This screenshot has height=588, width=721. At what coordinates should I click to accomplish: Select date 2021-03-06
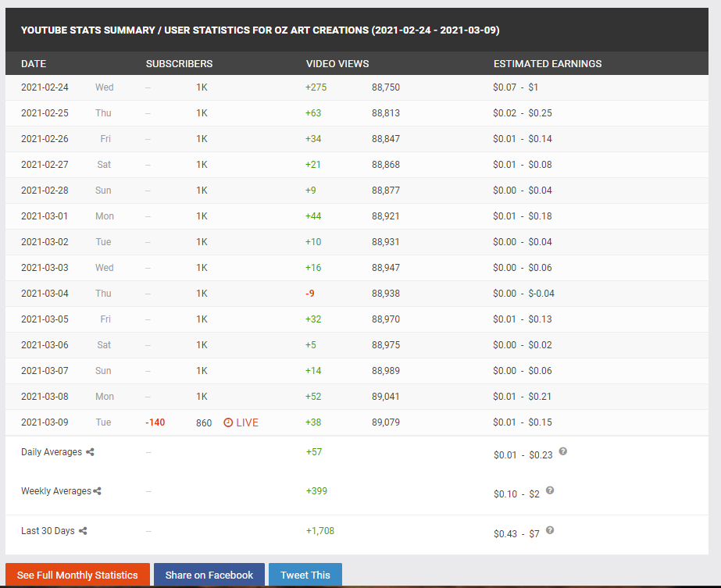coord(45,345)
